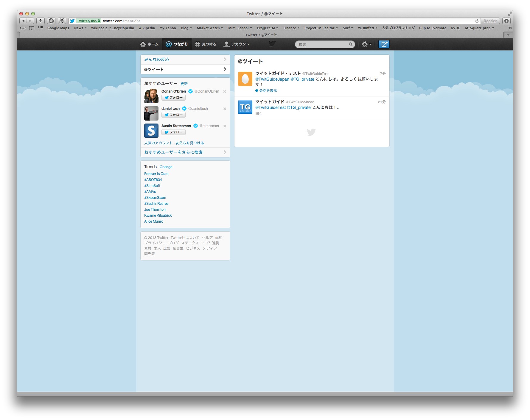This screenshot has height=420, width=530.
Task: Follow daniel tosh with フォロー button
Action: (173, 115)
